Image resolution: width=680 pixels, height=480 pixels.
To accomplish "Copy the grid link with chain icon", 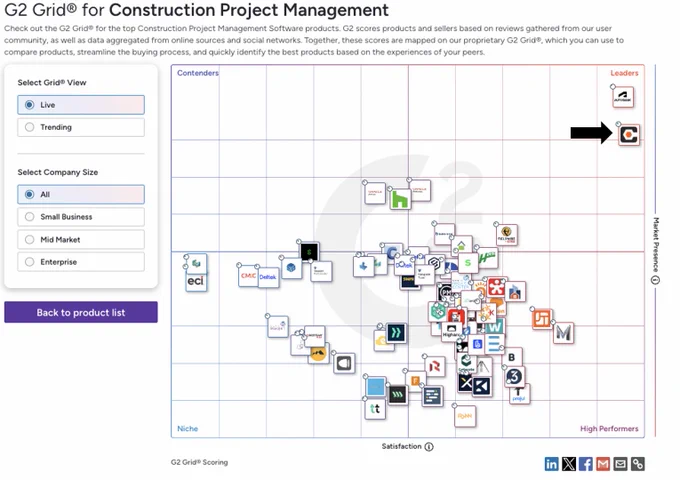I will pos(638,464).
